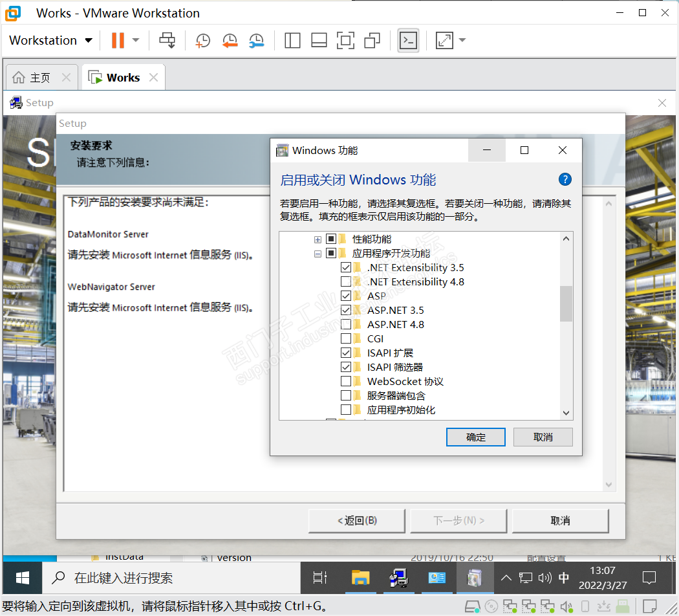Open Task View on the taskbar
Image resolution: width=679 pixels, height=616 pixels.
pos(320,578)
